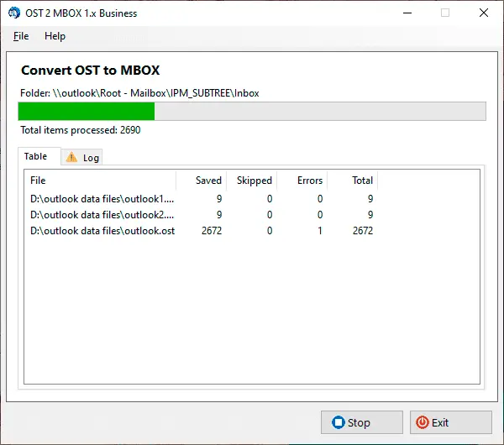Image resolution: width=504 pixels, height=445 pixels.
Task: Click the red power icon on Exit
Action: click(422, 422)
